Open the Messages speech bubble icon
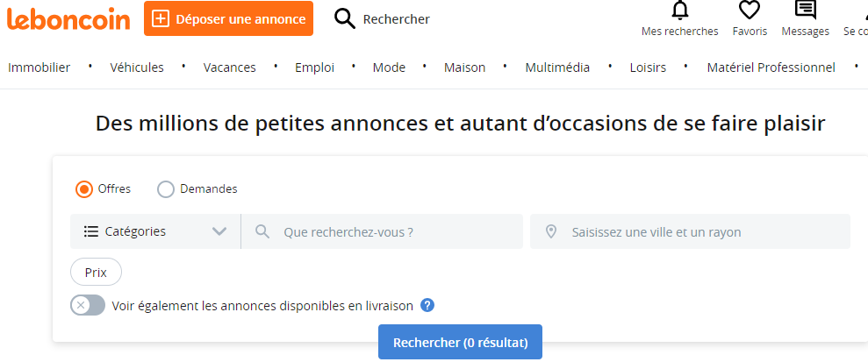The height and width of the screenshot is (362, 868). (805, 11)
